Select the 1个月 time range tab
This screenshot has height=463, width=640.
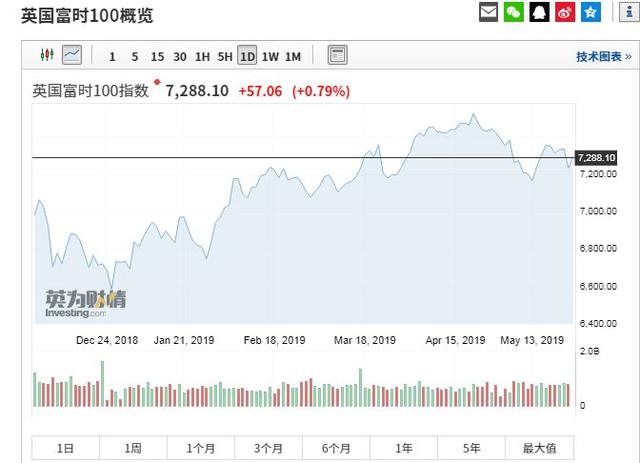tap(201, 448)
